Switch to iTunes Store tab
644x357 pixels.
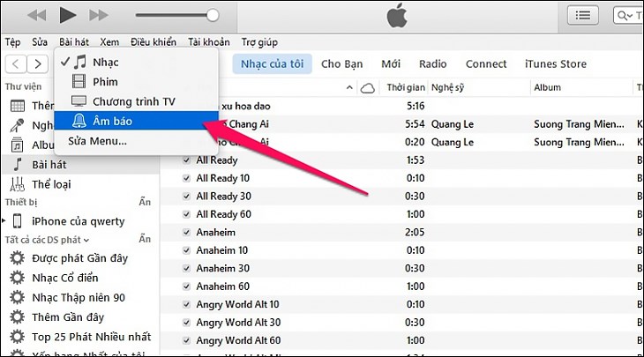[555, 63]
